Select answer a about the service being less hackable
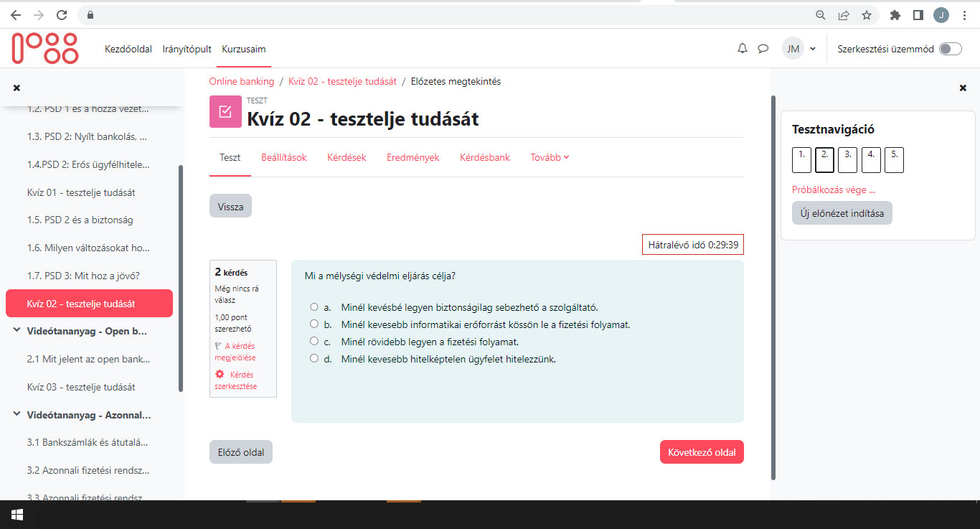The height and width of the screenshot is (529, 980). coord(314,306)
